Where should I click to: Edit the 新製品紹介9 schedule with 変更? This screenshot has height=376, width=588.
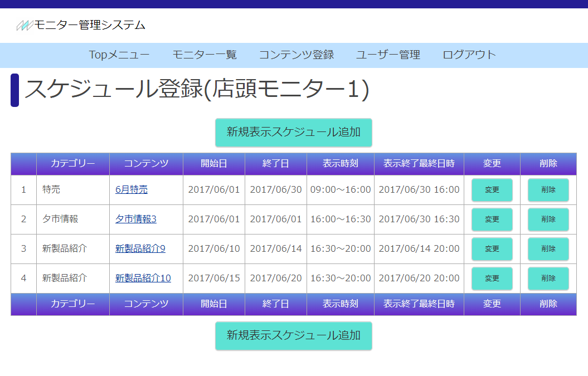tap(492, 249)
